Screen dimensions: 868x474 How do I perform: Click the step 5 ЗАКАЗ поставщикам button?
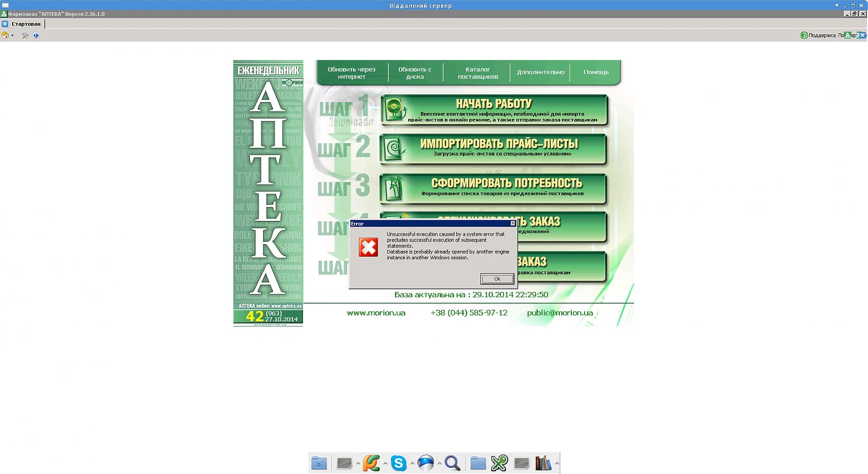pos(562,267)
